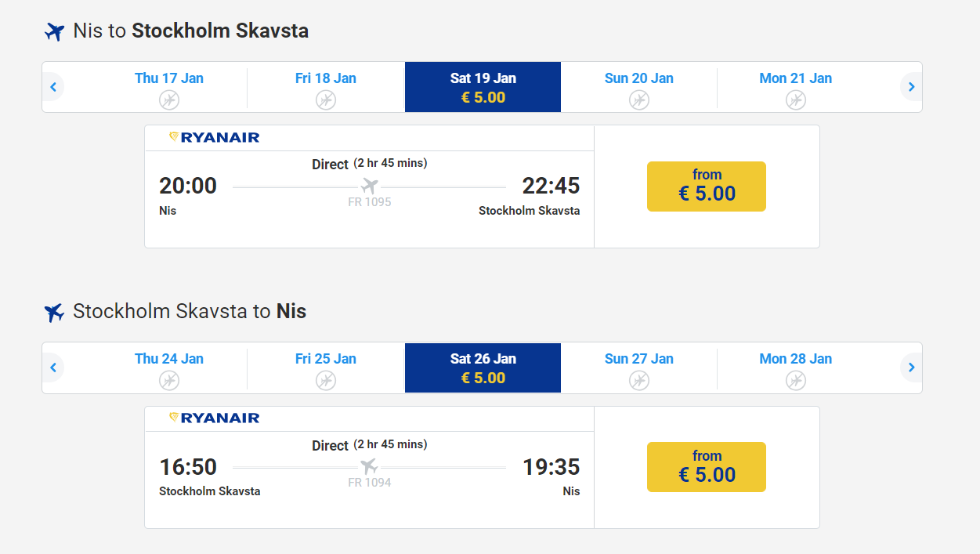
Task: Click plane icon beside Stockholm Skavsta to Nis
Action: tap(54, 313)
